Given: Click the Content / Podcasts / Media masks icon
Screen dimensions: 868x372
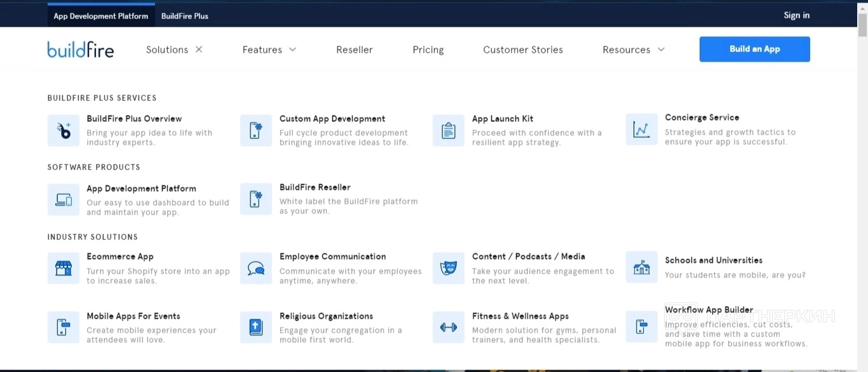Looking at the screenshot, I should coord(449,269).
